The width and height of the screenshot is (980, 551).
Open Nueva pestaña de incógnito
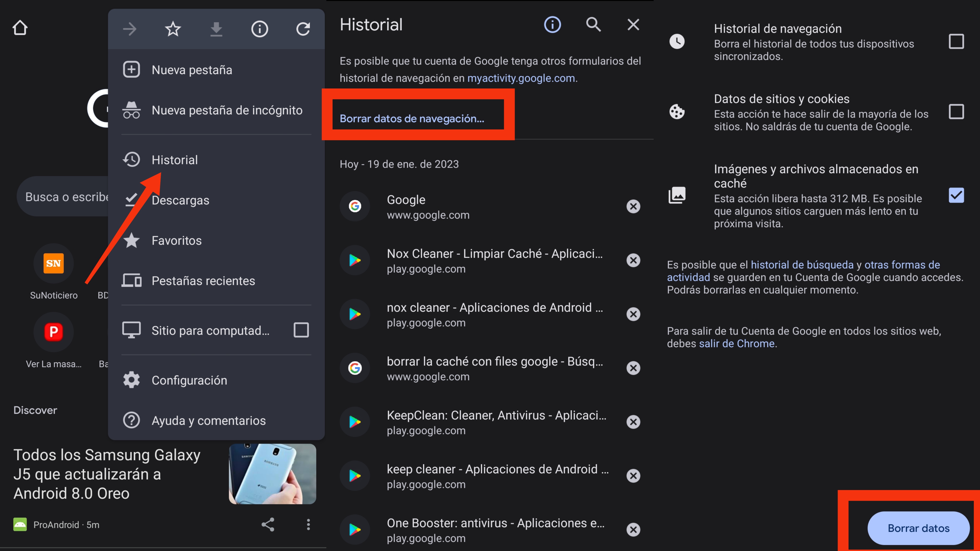tap(216, 110)
